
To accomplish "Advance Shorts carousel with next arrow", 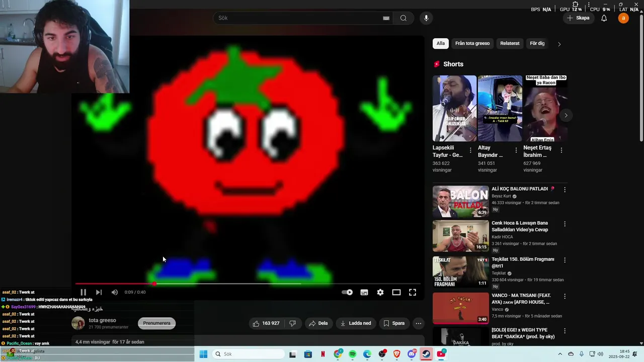I will tap(566, 115).
